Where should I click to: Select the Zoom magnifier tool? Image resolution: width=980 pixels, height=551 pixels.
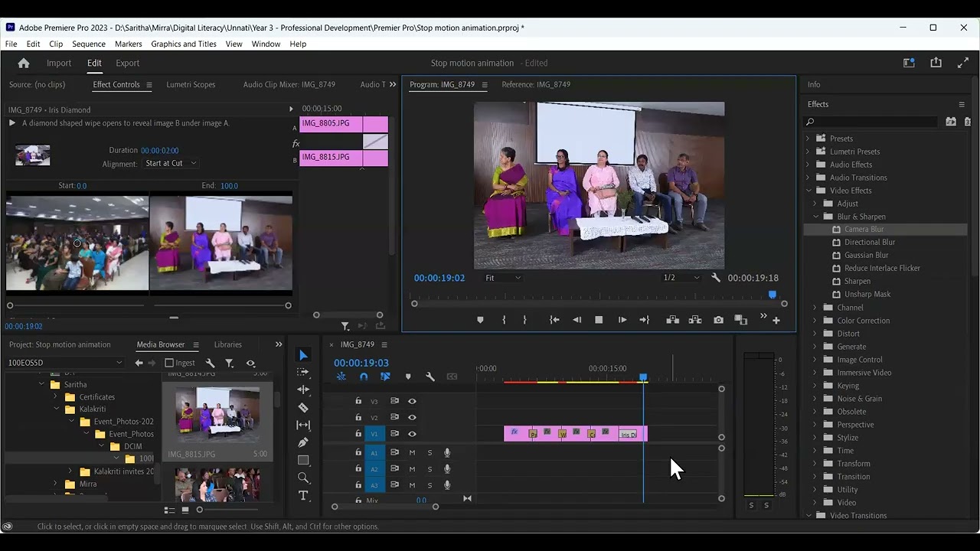tap(303, 478)
